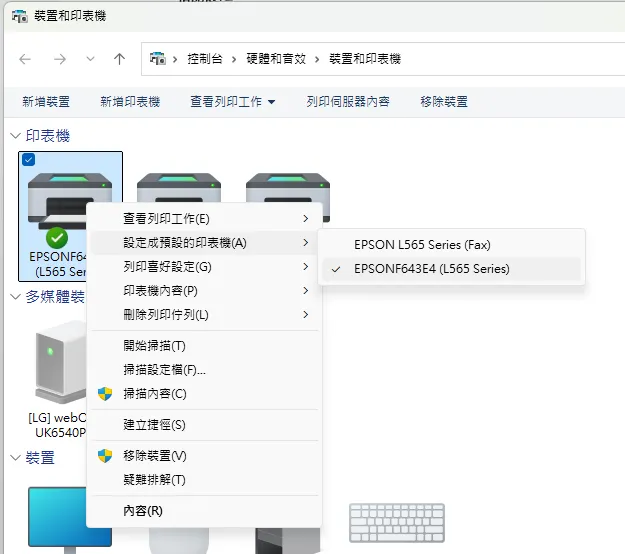Click 開始掃描(T) in context menu

tap(204, 346)
